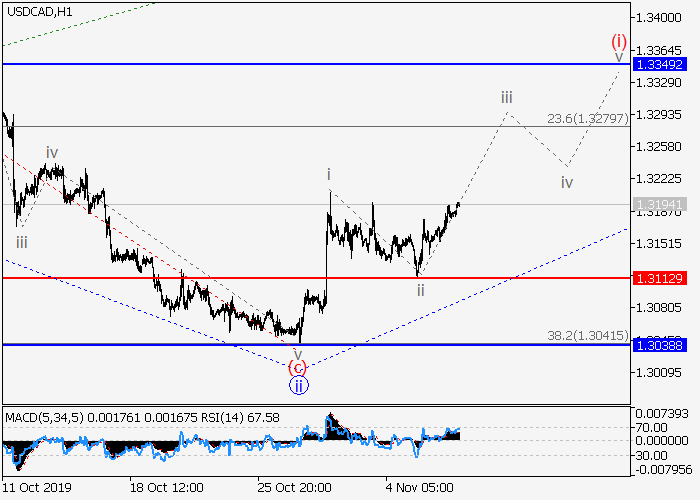Click the blue 1.30388 price level tag
Viewport: 700px width, 500px height.
[x=661, y=344]
